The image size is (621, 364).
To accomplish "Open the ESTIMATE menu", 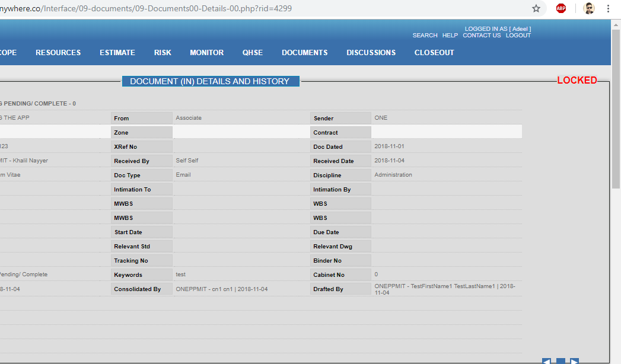I will (x=117, y=53).
